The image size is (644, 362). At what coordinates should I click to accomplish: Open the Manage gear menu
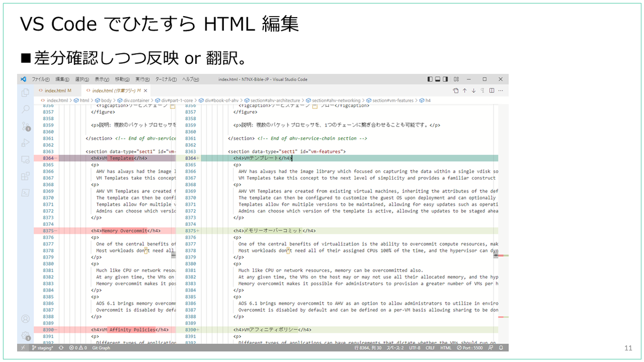coord(25,336)
